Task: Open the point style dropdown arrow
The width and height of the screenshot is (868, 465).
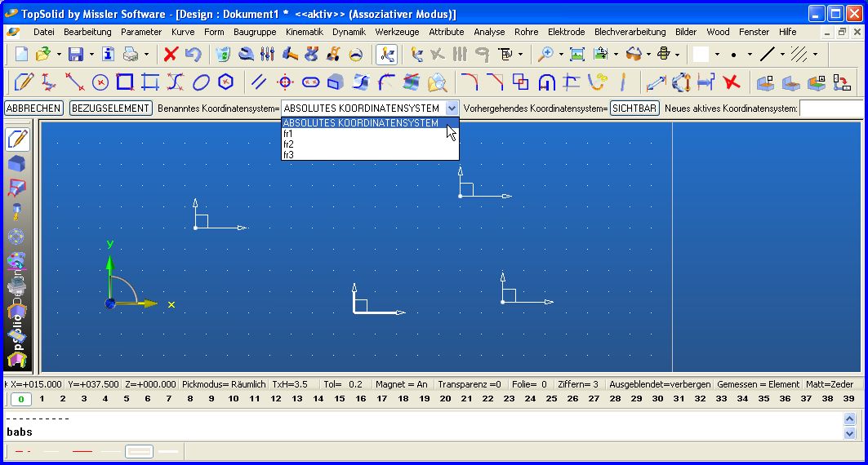Action: (x=750, y=54)
